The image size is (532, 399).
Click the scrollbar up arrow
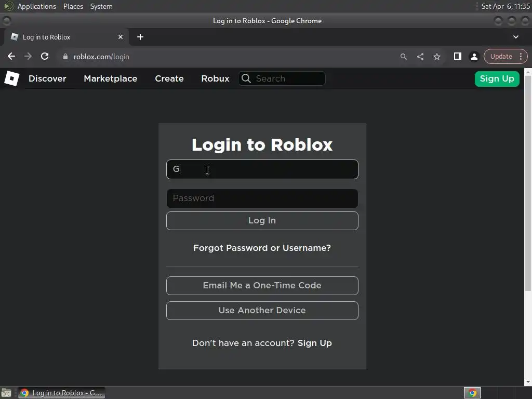528,72
